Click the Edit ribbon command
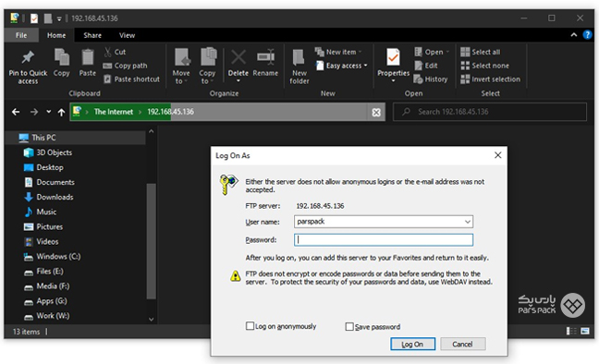Screen dimensions: 599x364 [426, 66]
